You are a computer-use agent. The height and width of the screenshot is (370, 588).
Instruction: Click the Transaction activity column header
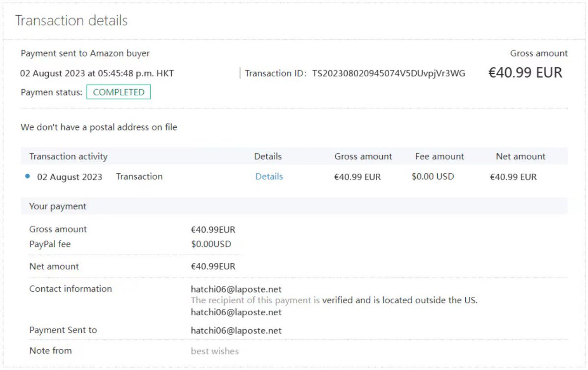[68, 156]
